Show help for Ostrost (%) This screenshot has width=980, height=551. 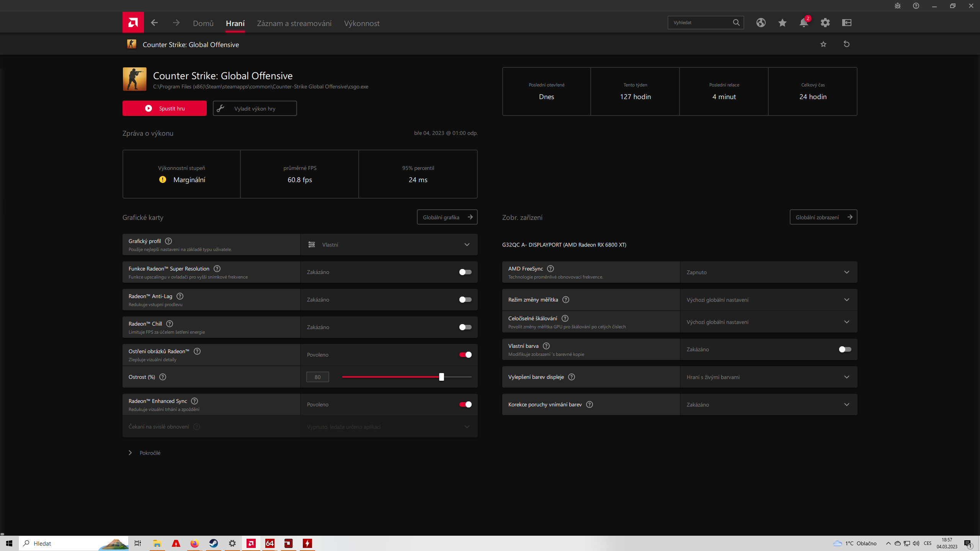163,377
